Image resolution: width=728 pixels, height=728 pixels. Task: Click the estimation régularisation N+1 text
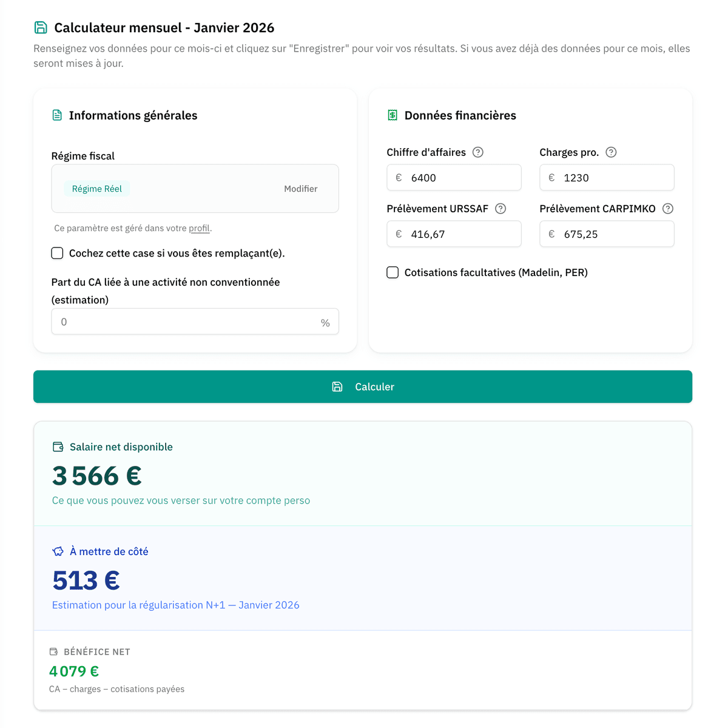pyautogui.click(x=176, y=605)
